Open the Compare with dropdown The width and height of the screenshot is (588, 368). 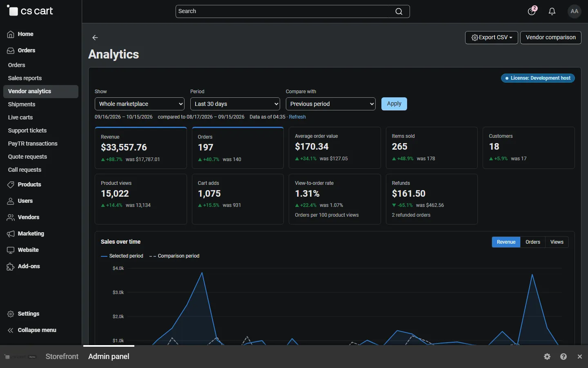pos(331,104)
